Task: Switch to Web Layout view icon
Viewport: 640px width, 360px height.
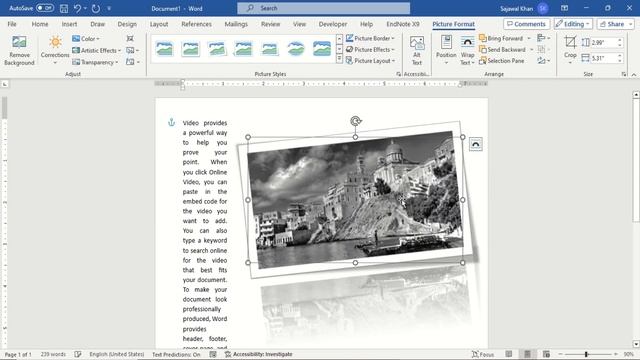Action: tap(546, 354)
